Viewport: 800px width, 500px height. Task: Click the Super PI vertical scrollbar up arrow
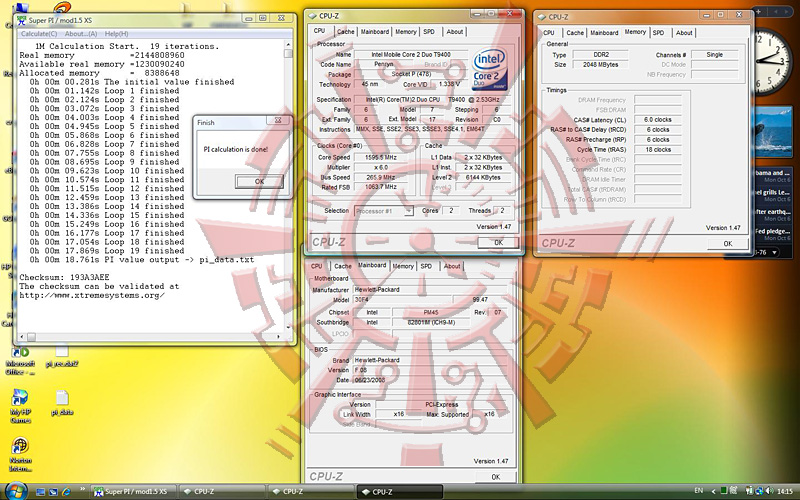[288, 45]
